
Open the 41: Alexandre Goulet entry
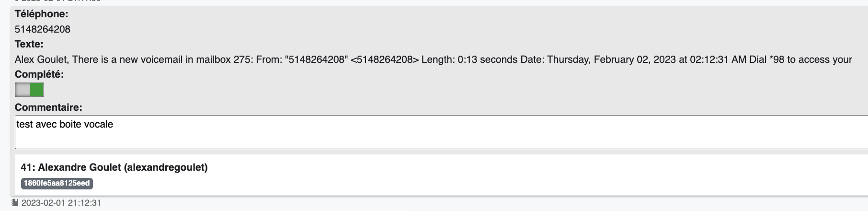click(114, 167)
